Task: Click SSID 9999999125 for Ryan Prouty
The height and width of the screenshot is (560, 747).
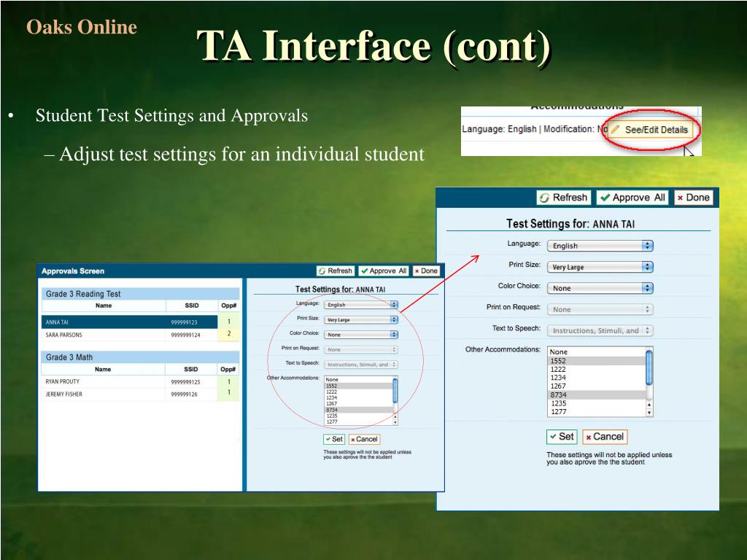Action: (185, 382)
